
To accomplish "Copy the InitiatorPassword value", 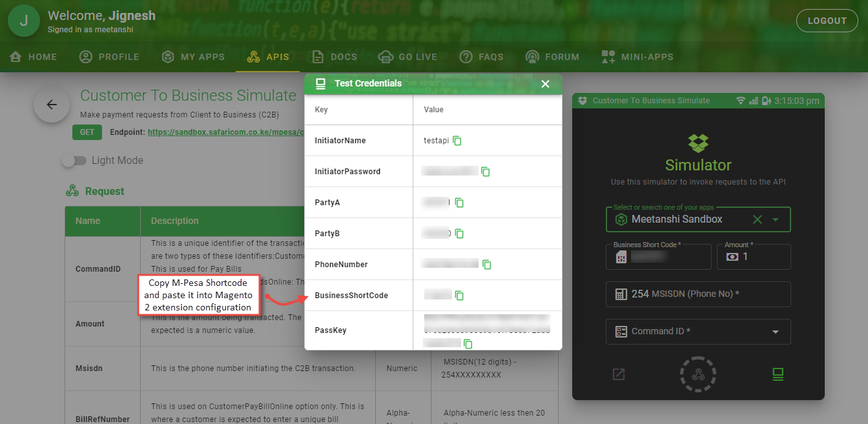I will tap(486, 172).
